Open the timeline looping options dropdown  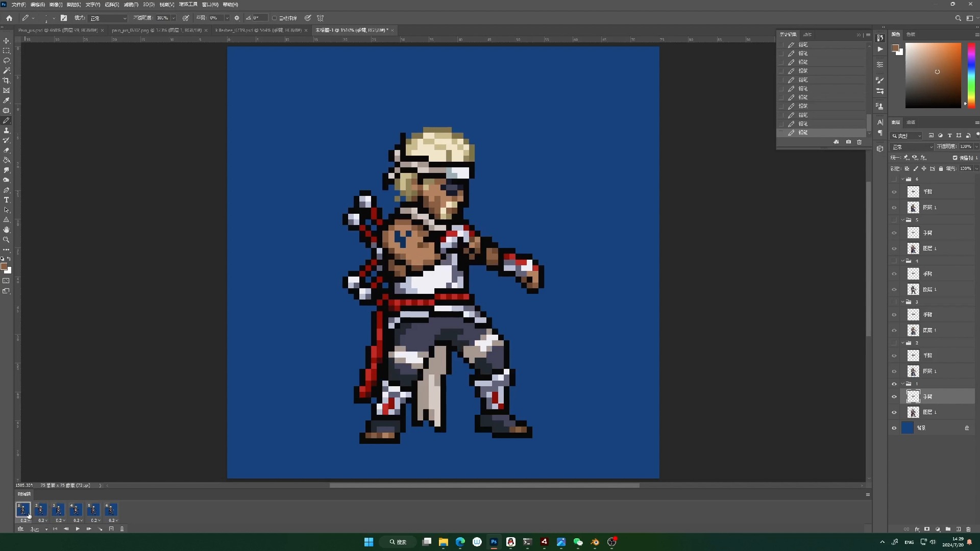point(38,529)
